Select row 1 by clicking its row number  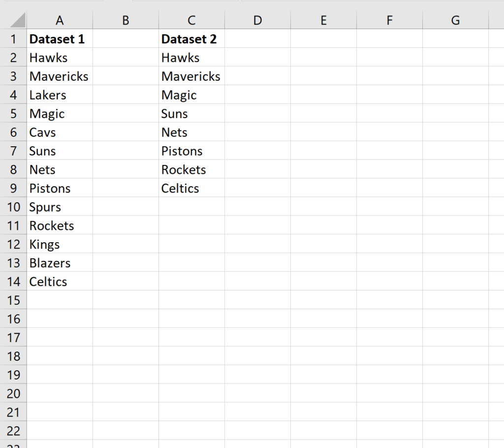point(13,39)
